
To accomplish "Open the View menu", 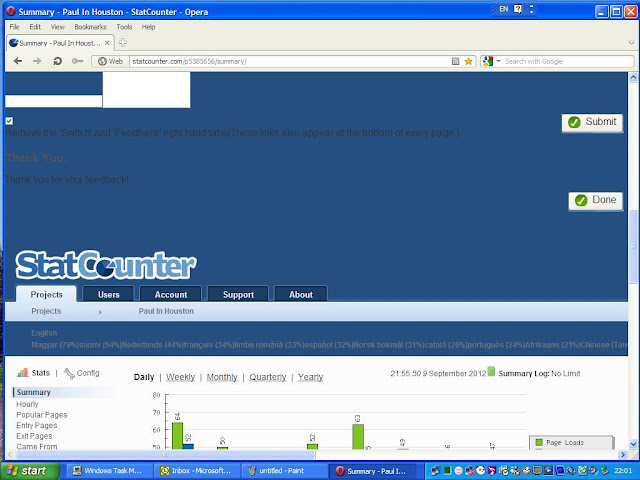I will (58, 27).
